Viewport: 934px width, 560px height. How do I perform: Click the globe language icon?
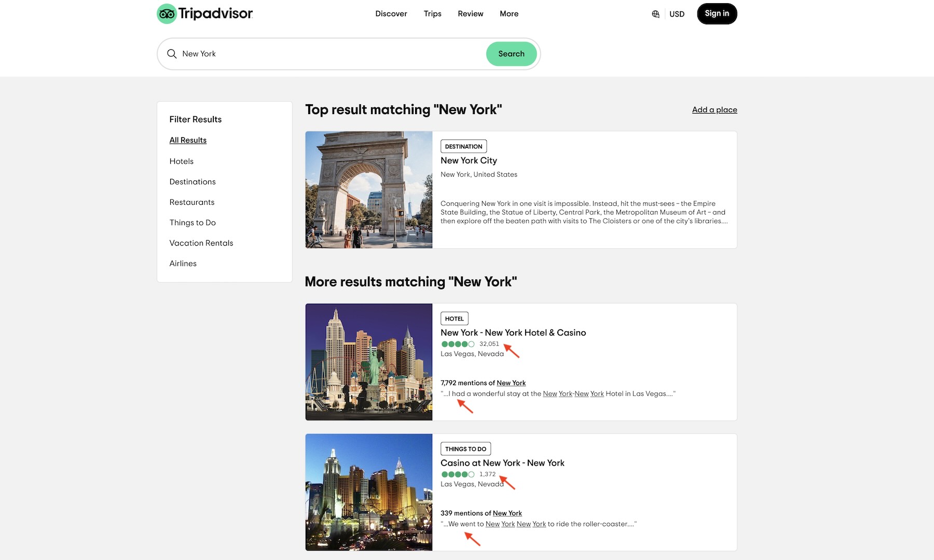pyautogui.click(x=655, y=14)
